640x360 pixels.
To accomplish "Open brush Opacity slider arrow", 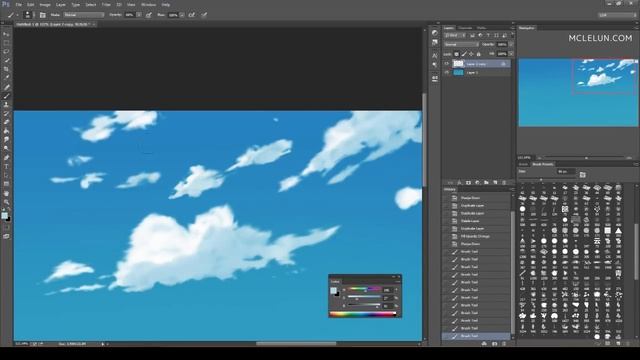I will coord(139,15).
